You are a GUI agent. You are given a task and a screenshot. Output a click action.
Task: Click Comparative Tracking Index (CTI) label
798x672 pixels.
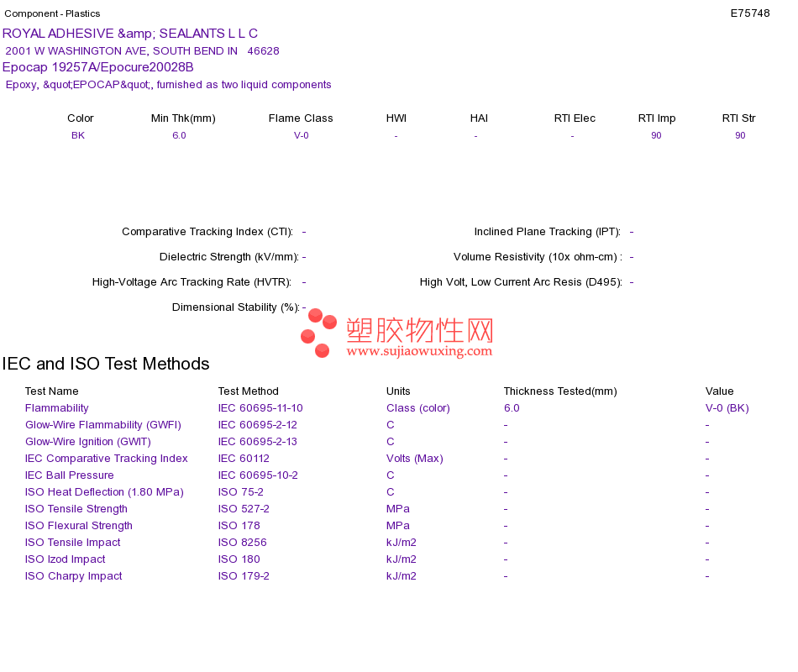pos(207,232)
